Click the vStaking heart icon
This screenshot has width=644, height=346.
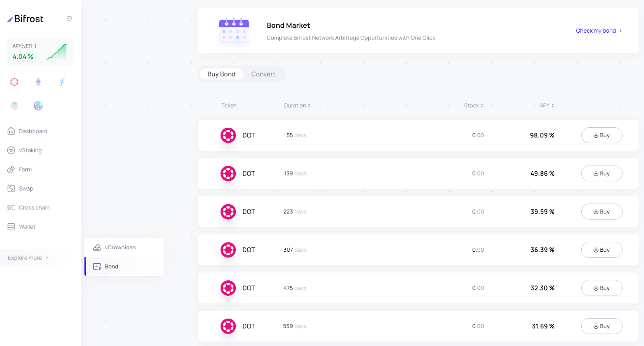coord(11,150)
